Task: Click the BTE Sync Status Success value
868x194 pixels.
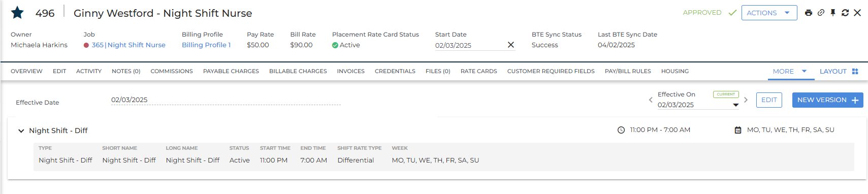Action: tap(545, 45)
